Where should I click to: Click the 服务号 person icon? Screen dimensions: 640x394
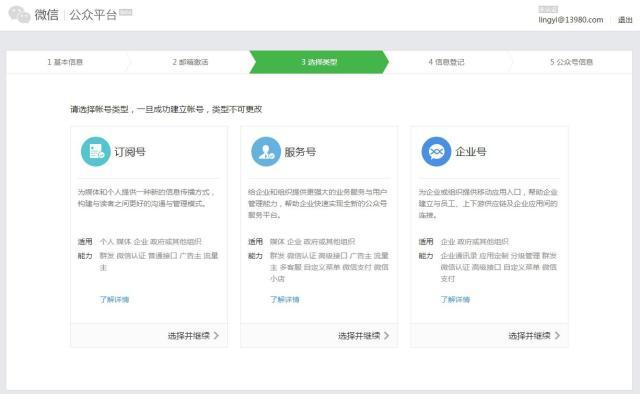(x=266, y=151)
